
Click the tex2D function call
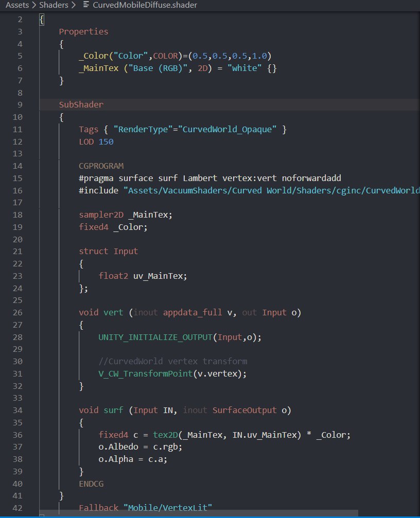(x=165, y=435)
